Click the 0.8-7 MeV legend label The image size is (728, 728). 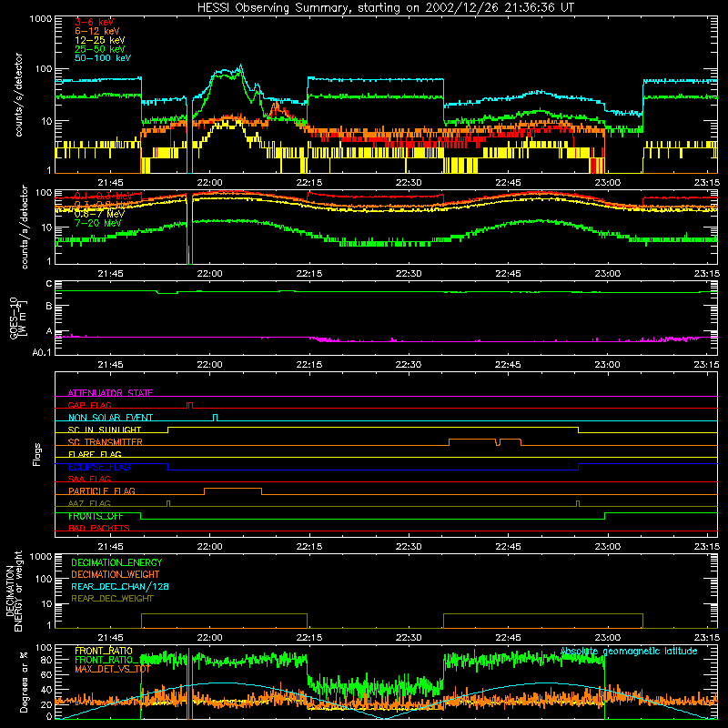pyautogui.click(x=99, y=214)
